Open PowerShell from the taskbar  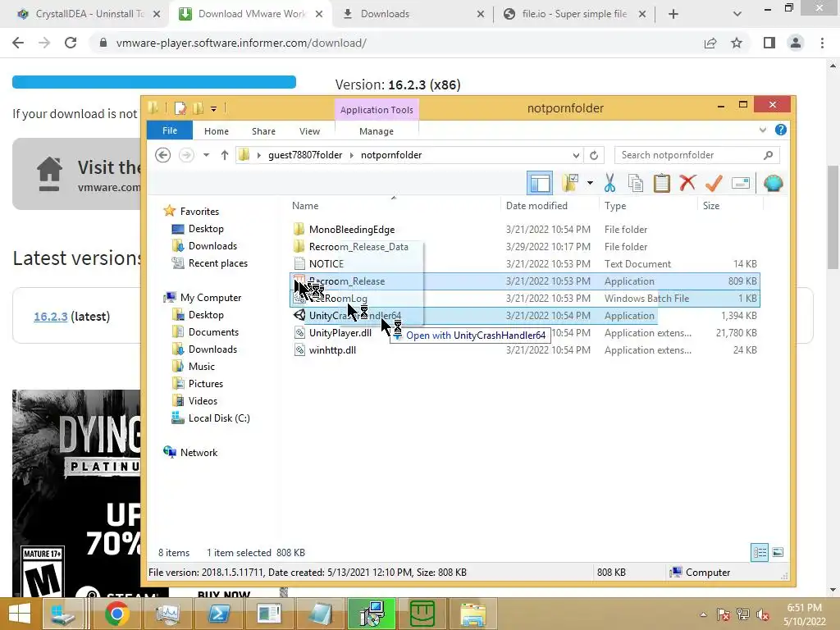pyautogui.click(x=218, y=614)
